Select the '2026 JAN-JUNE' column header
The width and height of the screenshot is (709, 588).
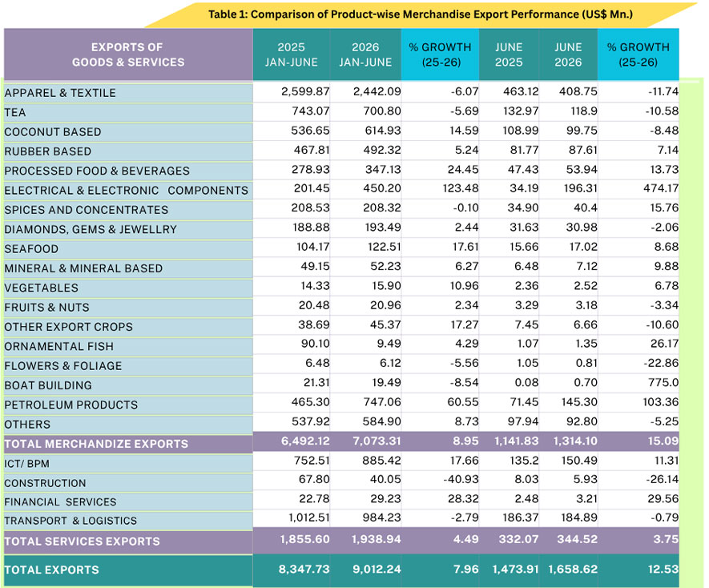(365, 54)
